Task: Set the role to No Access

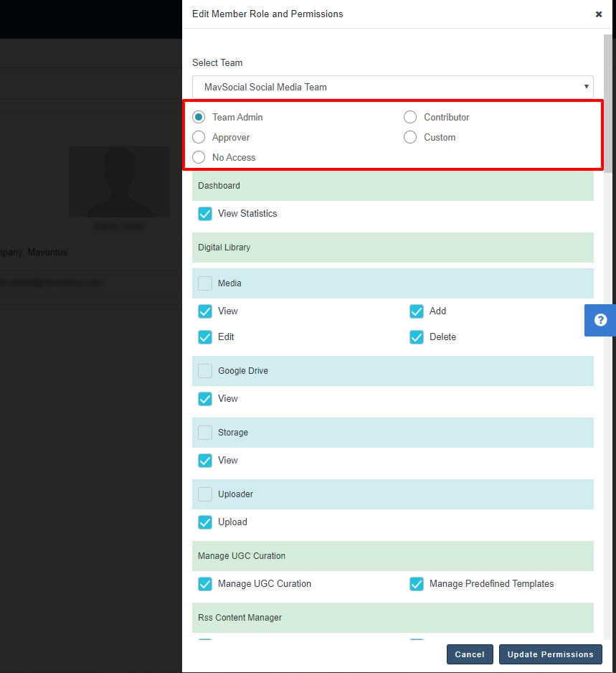Action: (199, 157)
